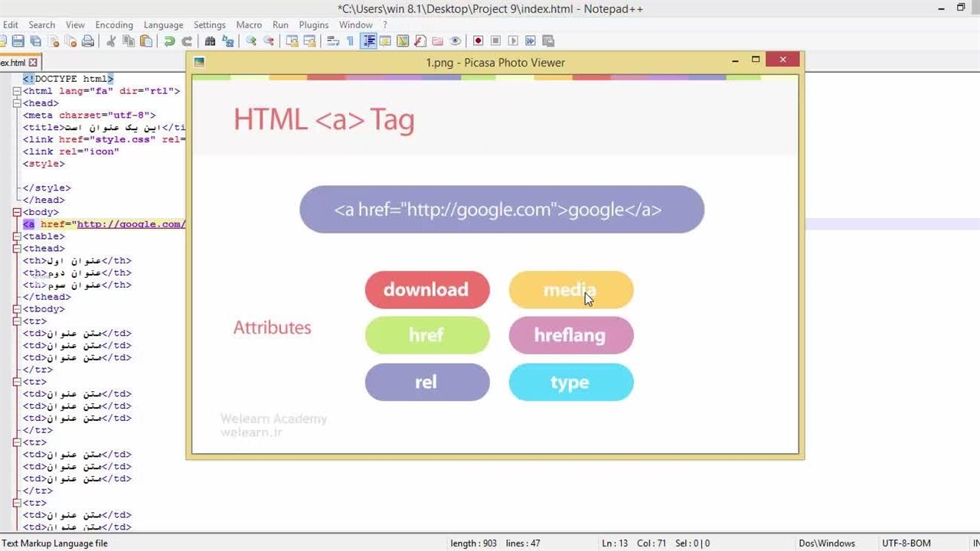Viewport: 980px width, 551px height.
Task: Collapse the tbody code folding region
Action: [x=17, y=308]
